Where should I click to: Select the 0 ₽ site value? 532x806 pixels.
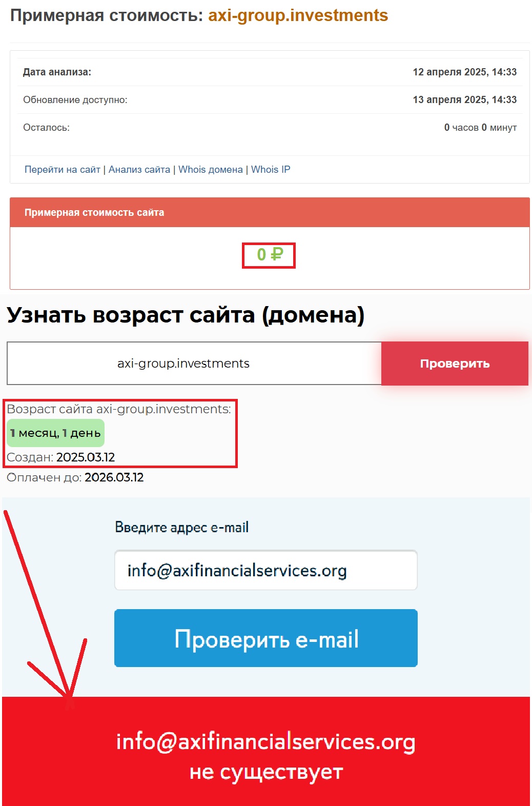(x=270, y=255)
